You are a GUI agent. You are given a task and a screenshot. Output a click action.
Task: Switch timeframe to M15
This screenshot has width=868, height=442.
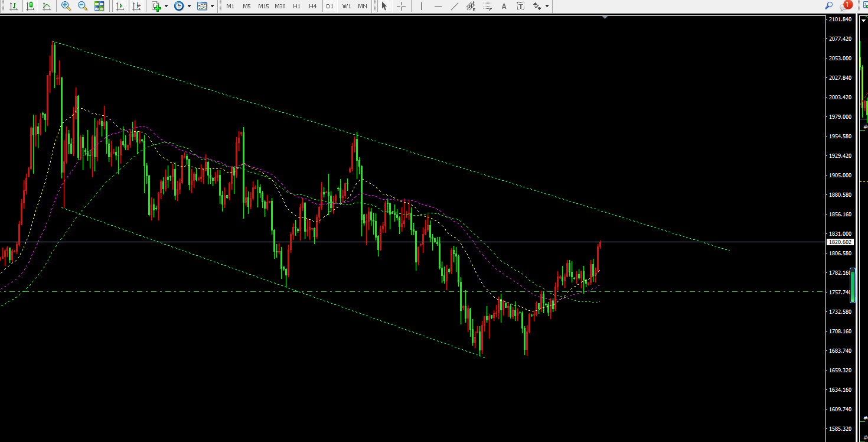coord(263,6)
